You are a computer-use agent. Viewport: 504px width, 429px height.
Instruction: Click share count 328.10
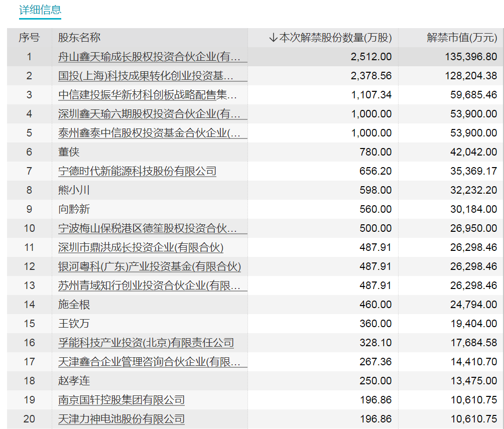tap(376, 343)
